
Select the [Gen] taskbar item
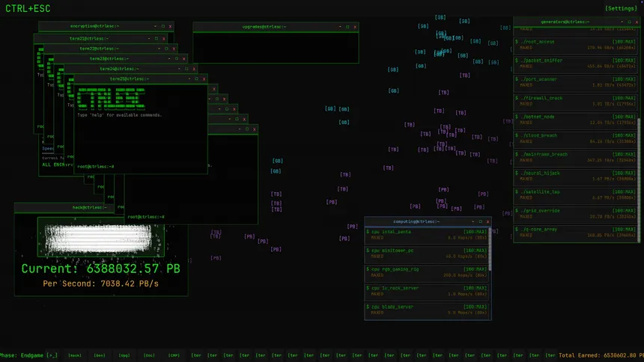(x=100, y=355)
